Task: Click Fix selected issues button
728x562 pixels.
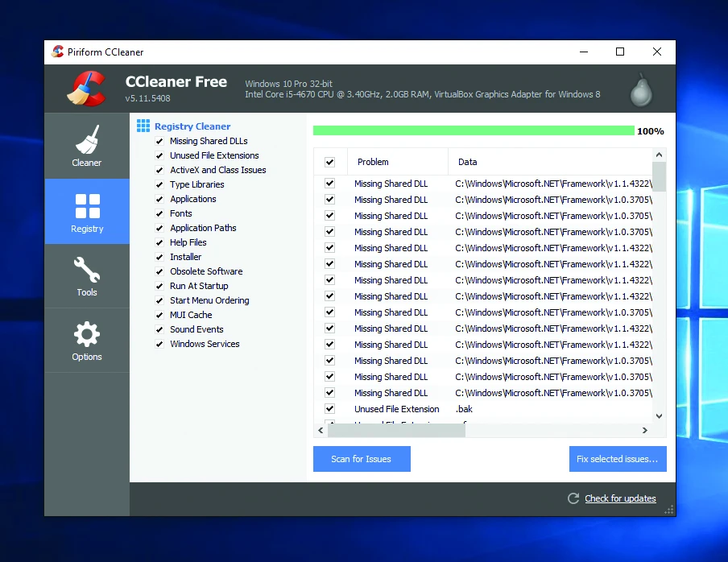Action: (x=617, y=459)
